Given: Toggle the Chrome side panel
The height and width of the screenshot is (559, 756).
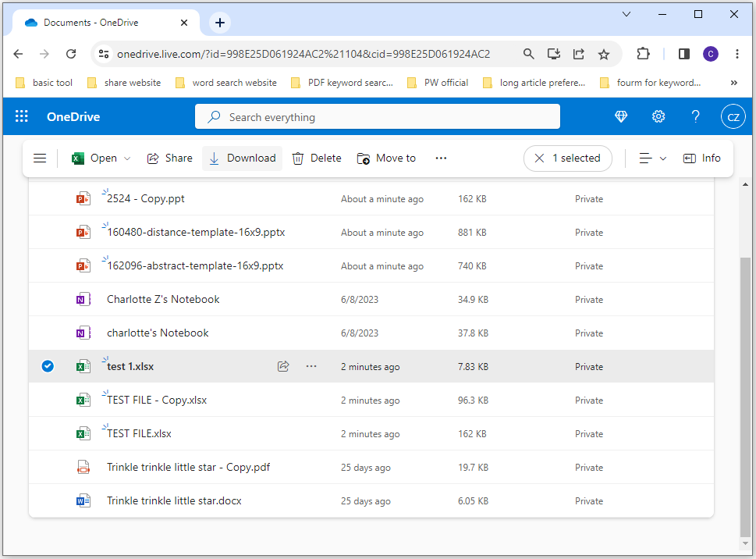Looking at the screenshot, I should [x=684, y=54].
